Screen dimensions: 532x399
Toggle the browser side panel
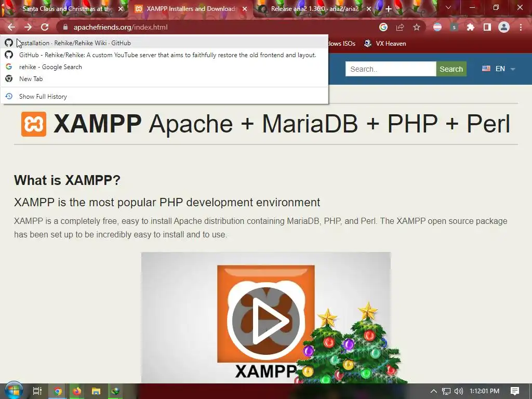(487, 27)
